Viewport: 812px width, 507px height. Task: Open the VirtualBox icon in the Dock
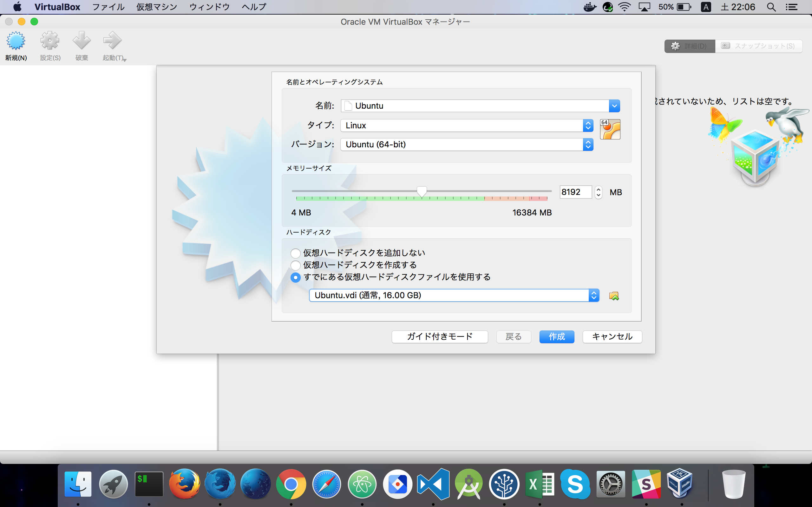[x=680, y=484]
